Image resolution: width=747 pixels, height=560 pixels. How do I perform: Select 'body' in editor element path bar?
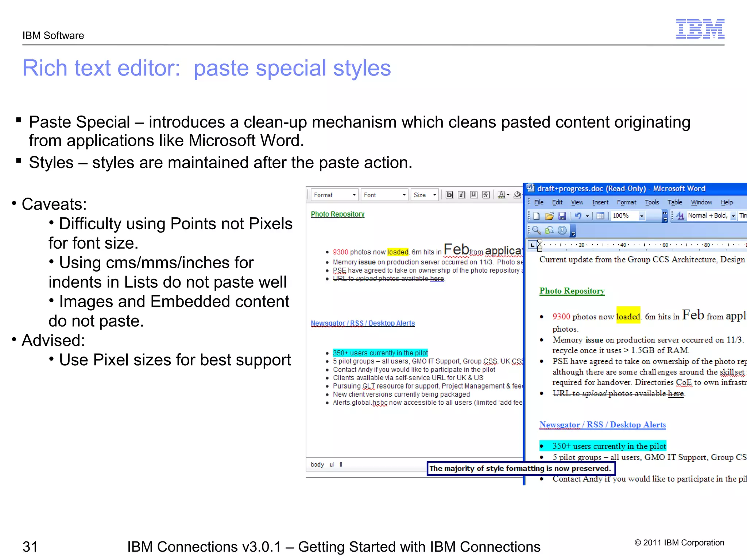tap(317, 464)
